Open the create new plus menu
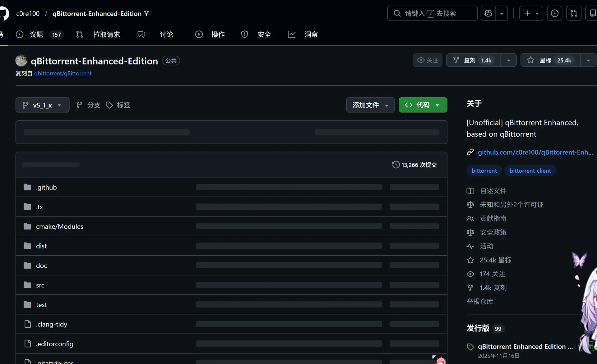 531,13
